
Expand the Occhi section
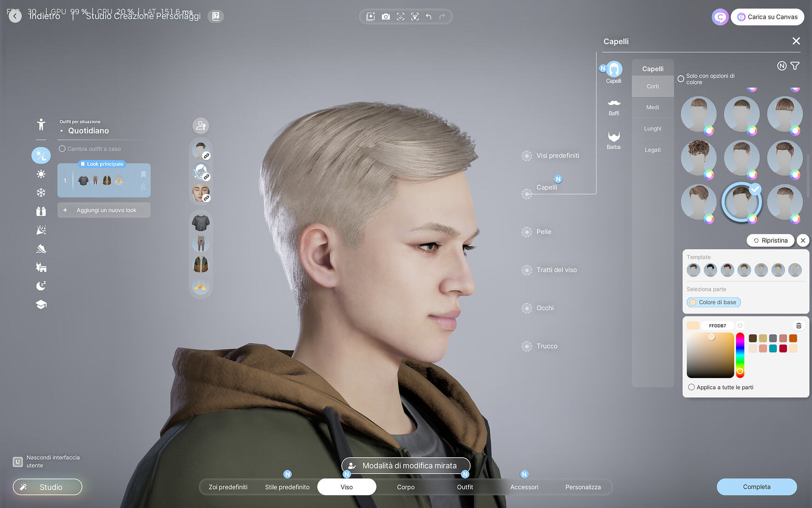527,308
